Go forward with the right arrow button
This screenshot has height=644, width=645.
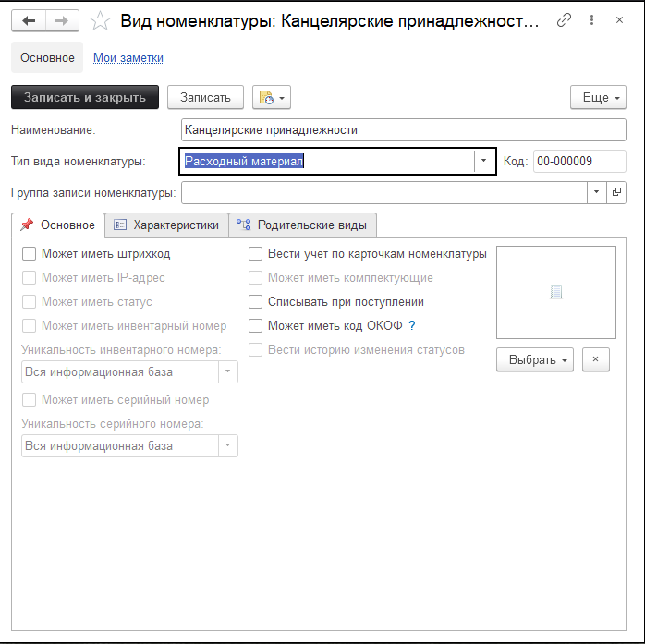pos(62,20)
